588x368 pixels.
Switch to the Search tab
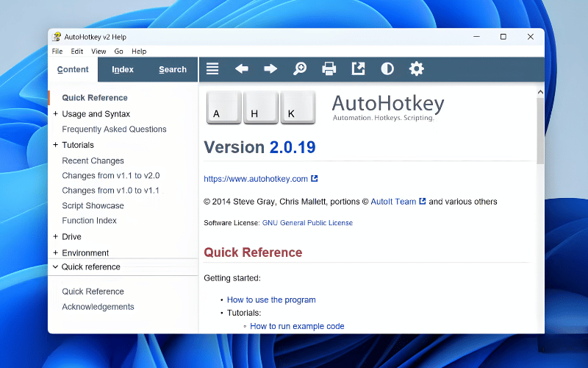(x=173, y=69)
